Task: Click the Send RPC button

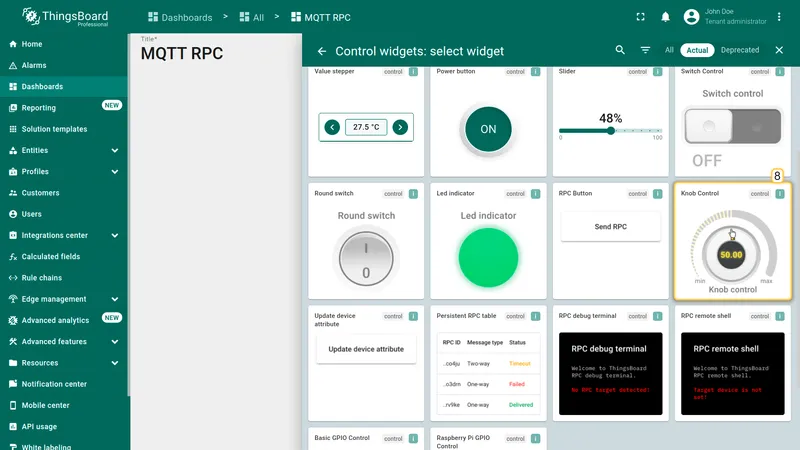Action: click(x=611, y=227)
